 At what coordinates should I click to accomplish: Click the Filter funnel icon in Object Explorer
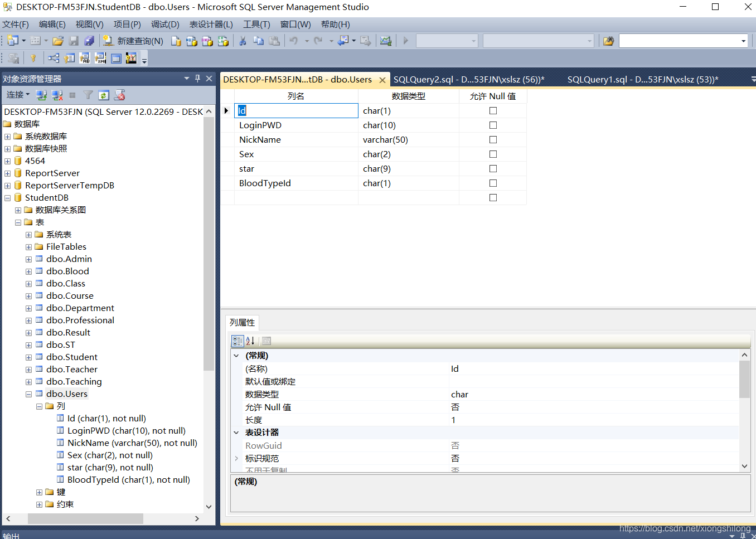coord(88,95)
